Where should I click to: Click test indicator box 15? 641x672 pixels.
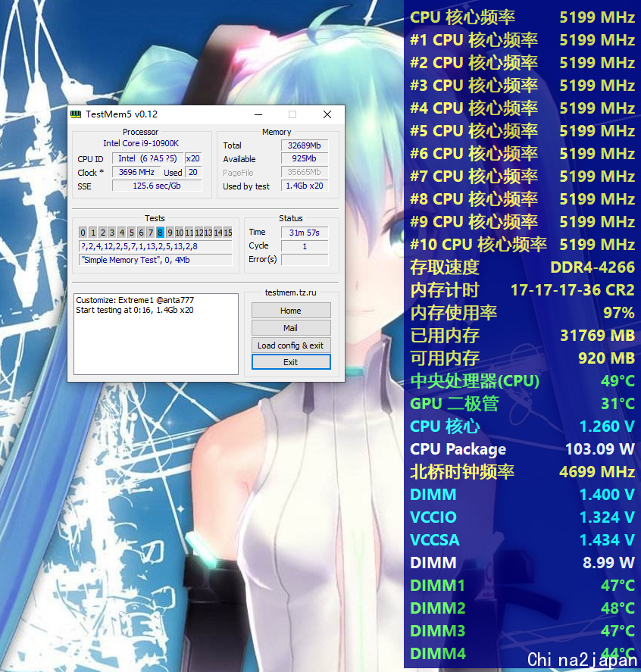pyautogui.click(x=228, y=233)
